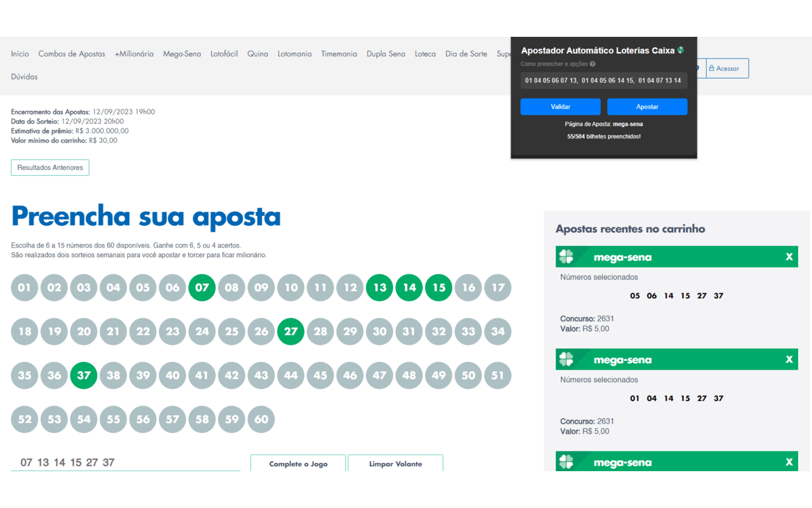Open the Lotofácil page from the navigation

(x=224, y=54)
